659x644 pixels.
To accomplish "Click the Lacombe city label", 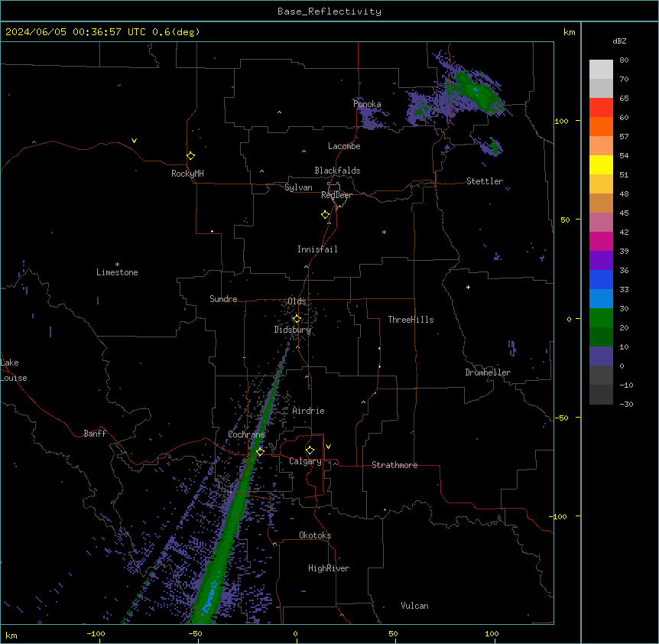I will [x=344, y=146].
